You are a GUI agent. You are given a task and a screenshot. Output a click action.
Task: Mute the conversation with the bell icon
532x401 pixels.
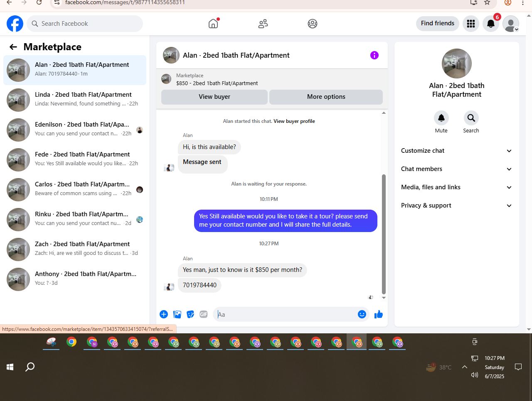click(441, 118)
